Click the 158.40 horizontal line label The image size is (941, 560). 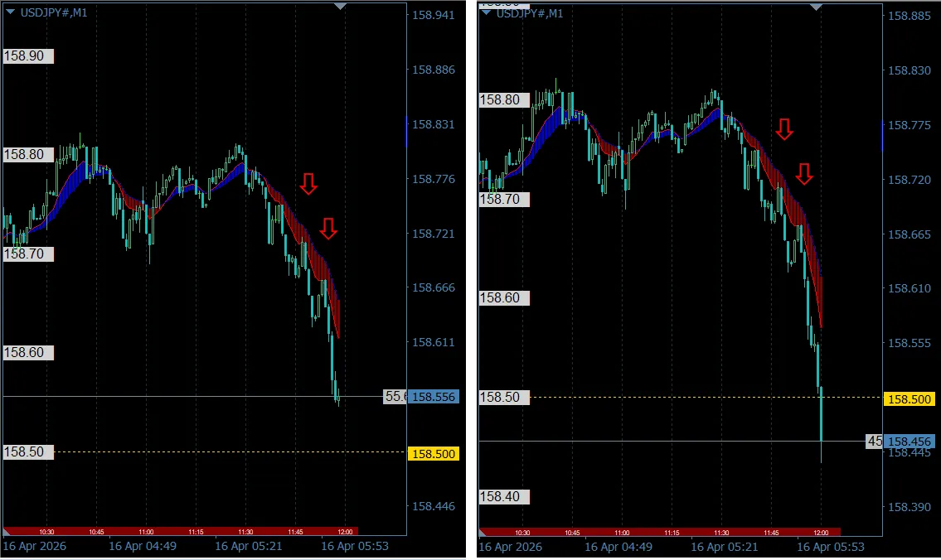[x=504, y=497]
